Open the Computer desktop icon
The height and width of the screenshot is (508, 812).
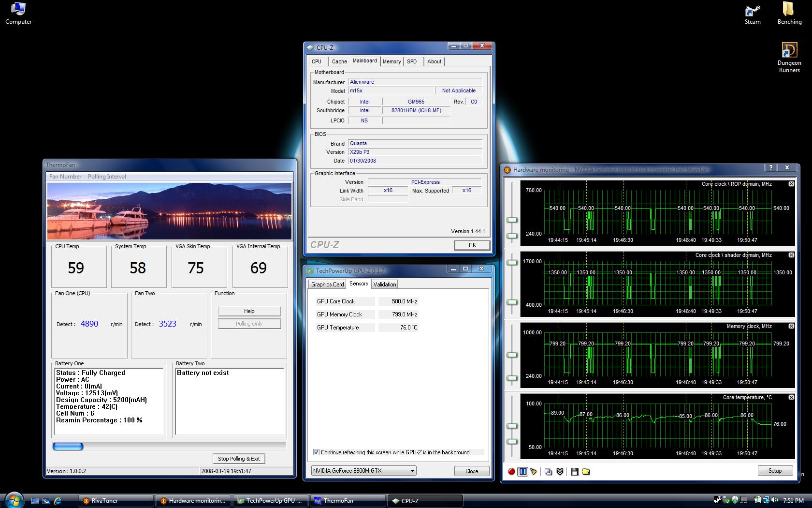(x=18, y=13)
